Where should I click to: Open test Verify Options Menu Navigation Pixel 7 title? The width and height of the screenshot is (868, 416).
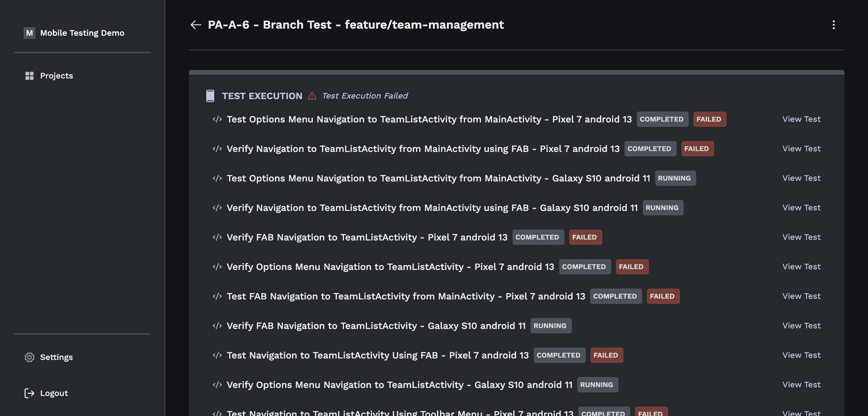[390, 267]
